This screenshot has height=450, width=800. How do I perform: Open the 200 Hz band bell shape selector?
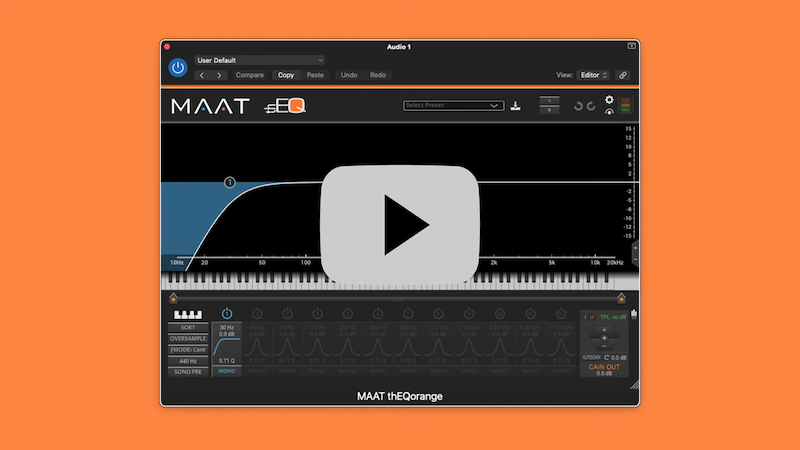click(347, 347)
